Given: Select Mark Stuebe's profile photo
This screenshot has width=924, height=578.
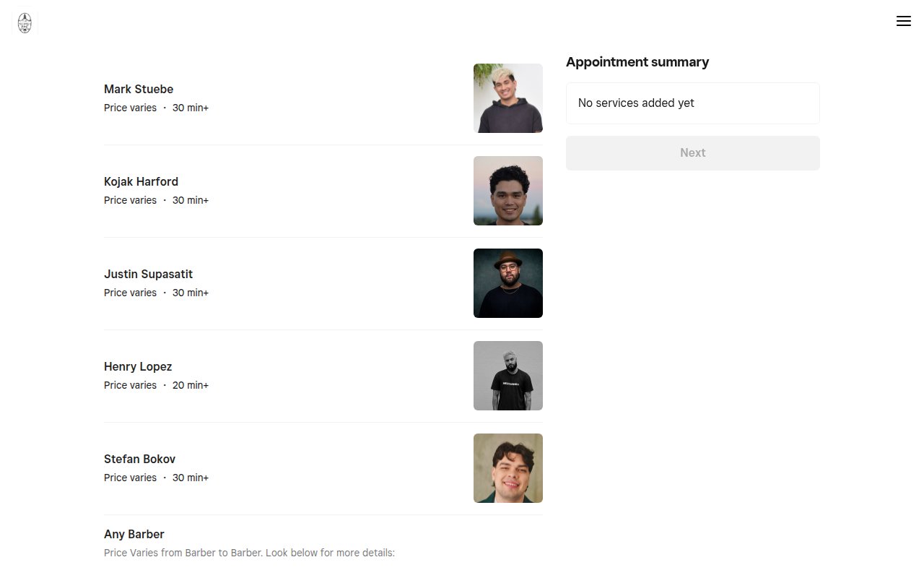Looking at the screenshot, I should tap(507, 98).
